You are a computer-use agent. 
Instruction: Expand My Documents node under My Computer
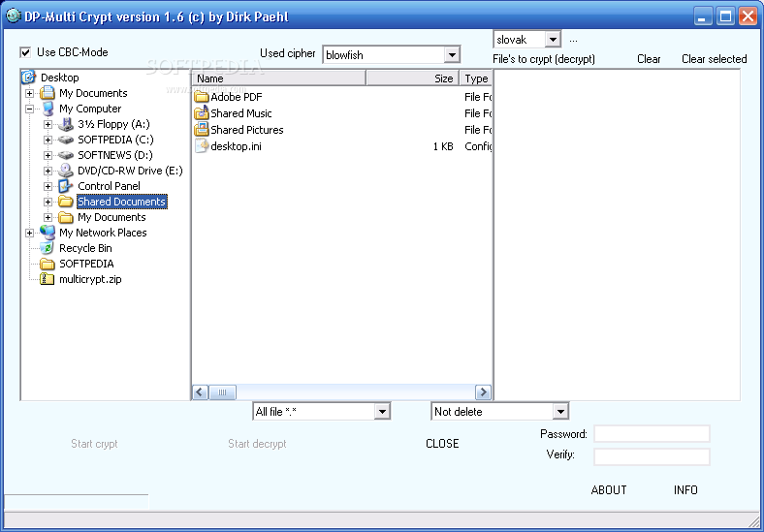[48, 217]
